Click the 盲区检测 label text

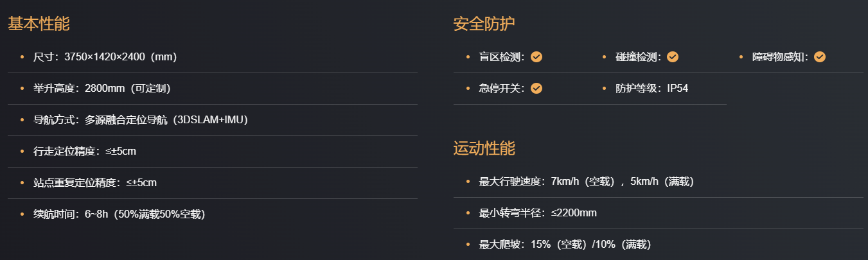pyautogui.click(x=501, y=57)
